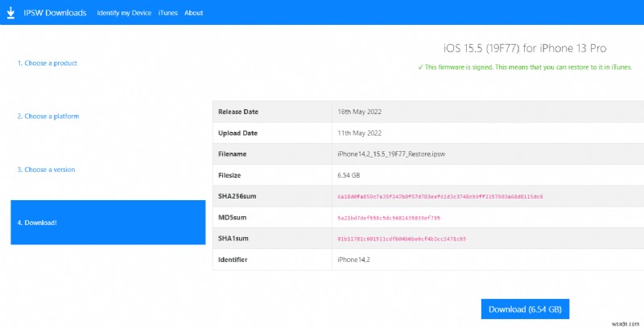Select the active step 4 Download! tab
The image size is (644, 328).
108,222
